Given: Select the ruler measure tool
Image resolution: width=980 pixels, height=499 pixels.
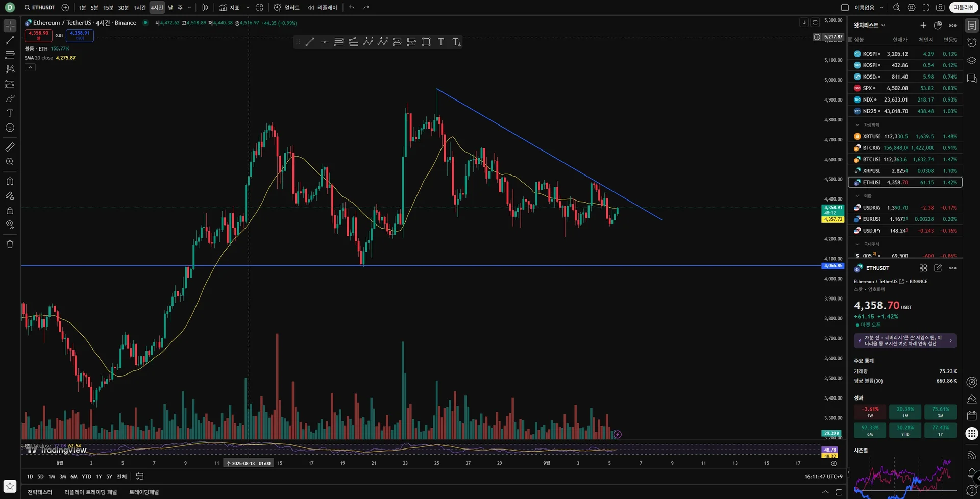Looking at the screenshot, I should coord(10,147).
